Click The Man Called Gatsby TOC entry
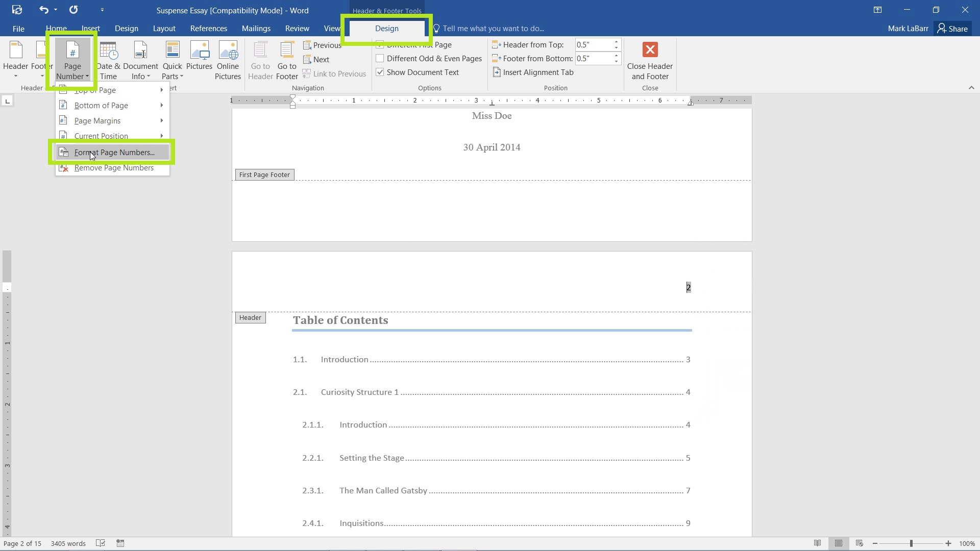The height and width of the screenshot is (551, 980). [496, 491]
